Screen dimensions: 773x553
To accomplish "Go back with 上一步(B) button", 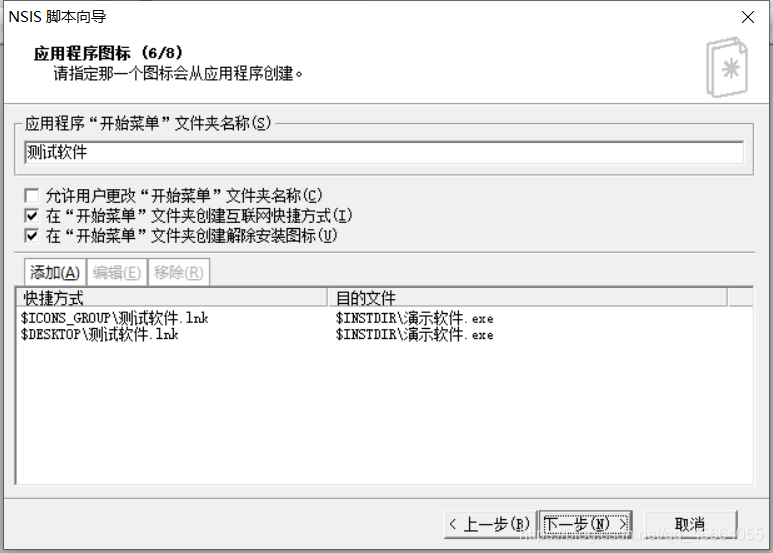I will pos(490,524).
